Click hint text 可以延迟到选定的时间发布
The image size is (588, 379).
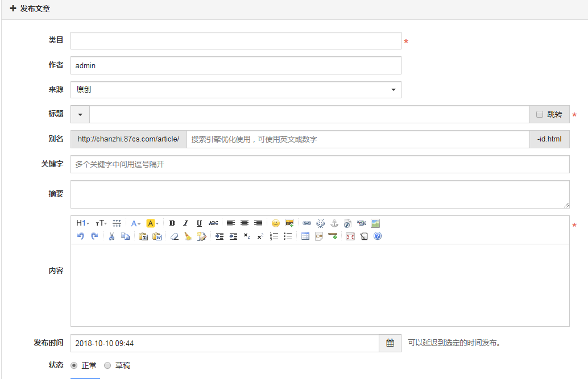pos(454,343)
